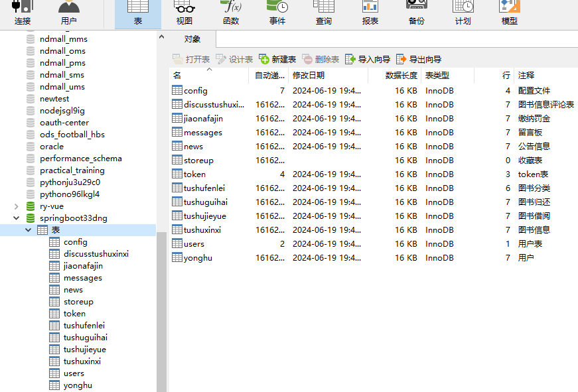
Task: Select the users table in the list
Action: (194, 243)
